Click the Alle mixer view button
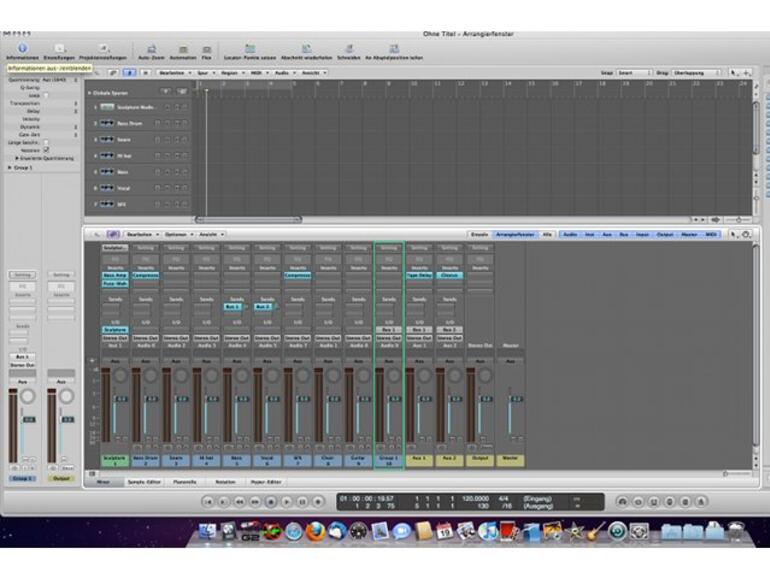This screenshot has width=770, height=578. click(x=547, y=234)
